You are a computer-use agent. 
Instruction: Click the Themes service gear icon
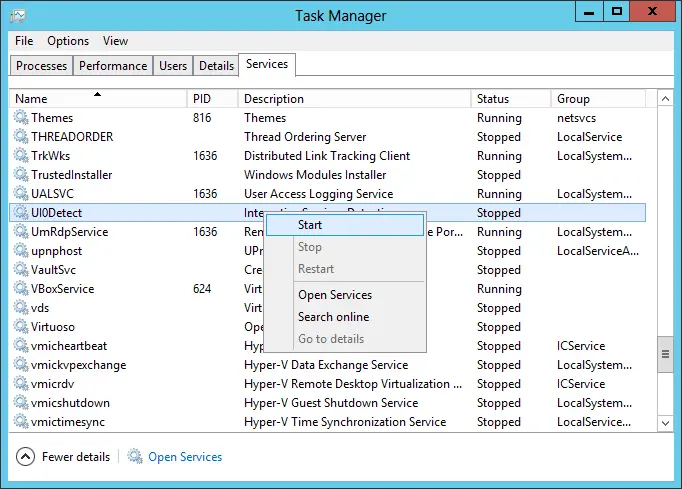tap(21, 117)
